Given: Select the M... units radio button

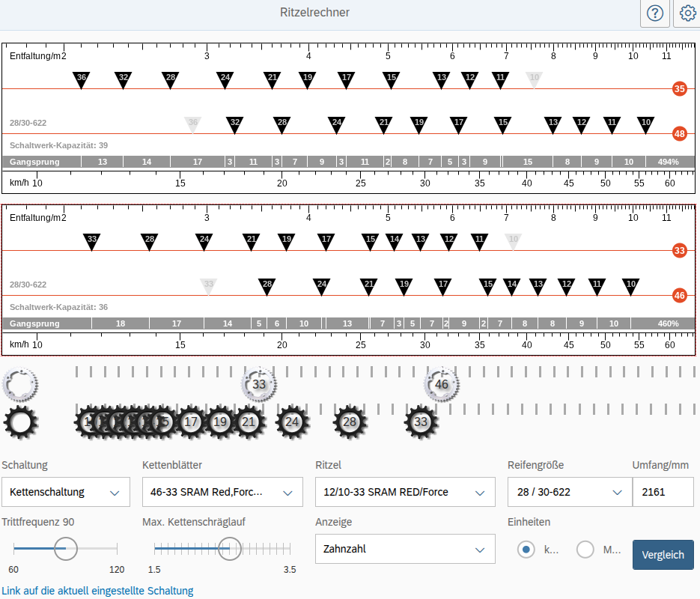Looking at the screenshot, I should point(585,550).
